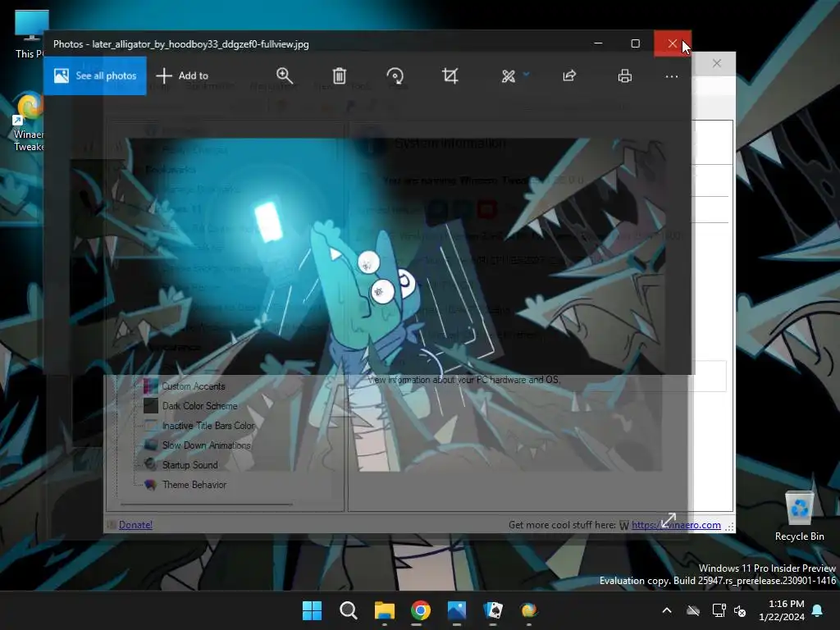Open the Recycle Bin desktop icon
The width and height of the screenshot is (840, 630).
[799, 517]
